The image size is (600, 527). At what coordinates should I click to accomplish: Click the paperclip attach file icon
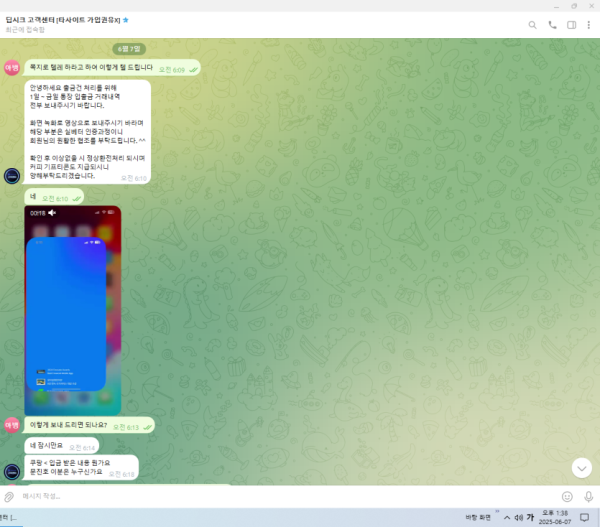pos(9,497)
